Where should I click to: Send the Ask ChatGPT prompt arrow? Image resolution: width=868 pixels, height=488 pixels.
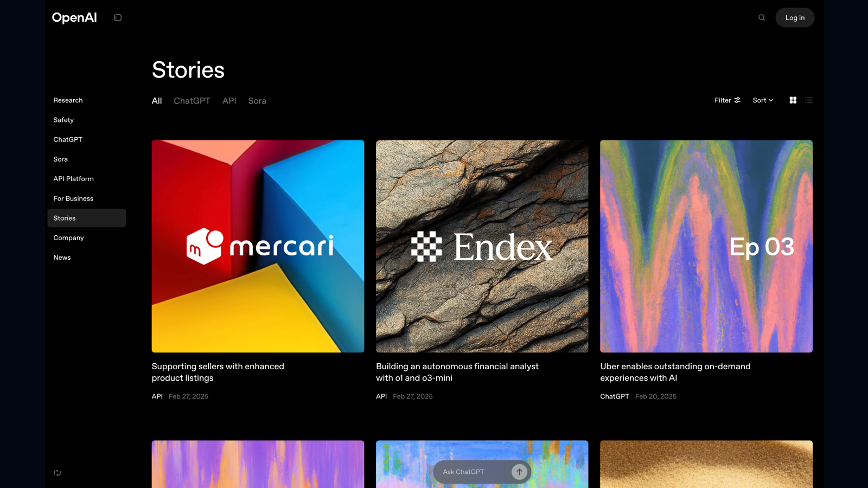[519, 472]
